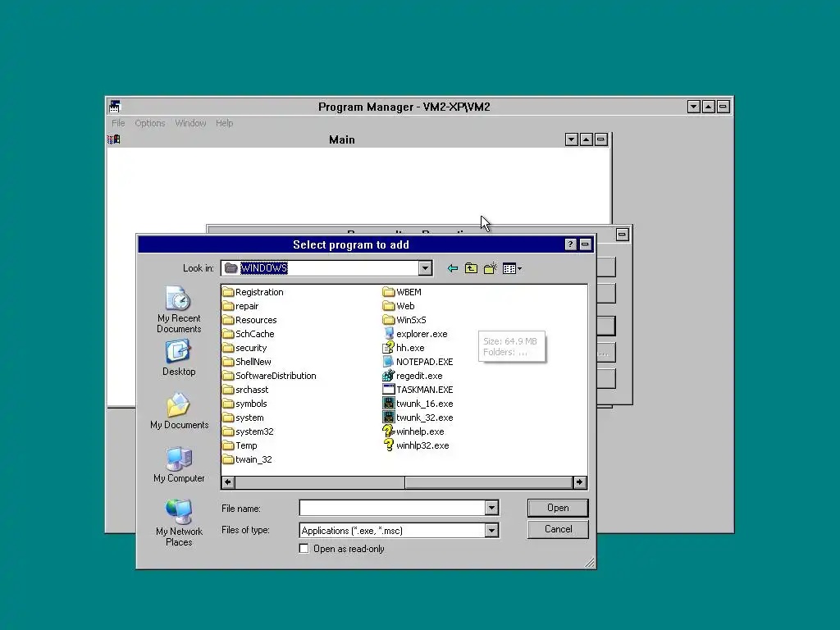The image size is (840, 630).
Task: Select TASKMAN.EXE in the file list
Action: pyautogui.click(x=418, y=390)
